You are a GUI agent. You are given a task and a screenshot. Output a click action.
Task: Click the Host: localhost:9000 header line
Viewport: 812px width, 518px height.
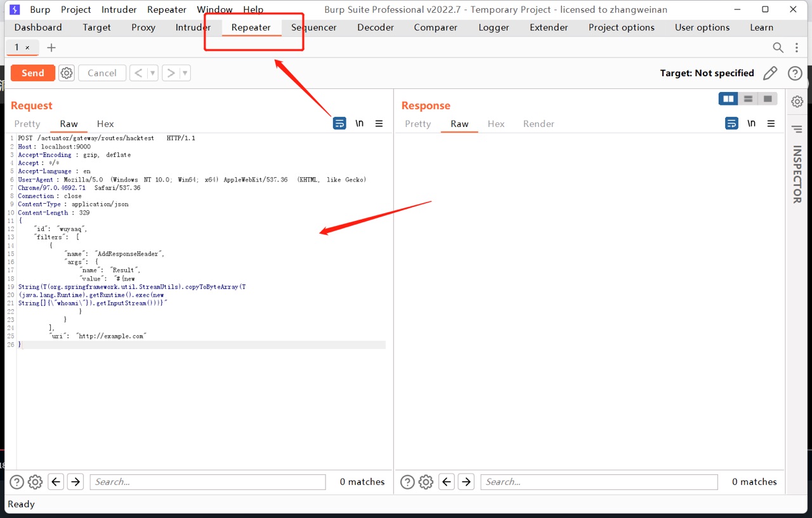[x=55, y=147]
